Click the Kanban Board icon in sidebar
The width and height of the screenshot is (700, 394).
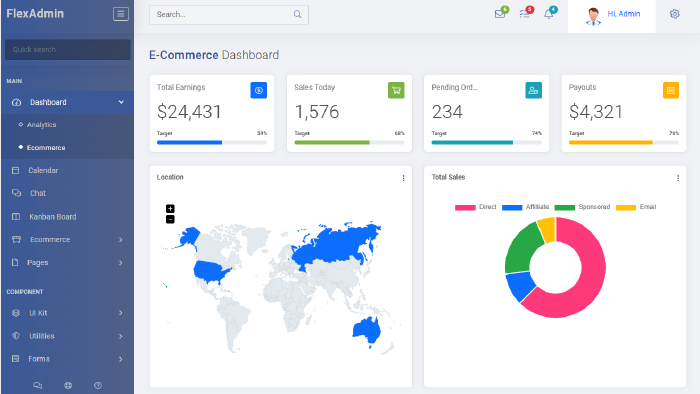pyautogui.click(x=16, y=216)
